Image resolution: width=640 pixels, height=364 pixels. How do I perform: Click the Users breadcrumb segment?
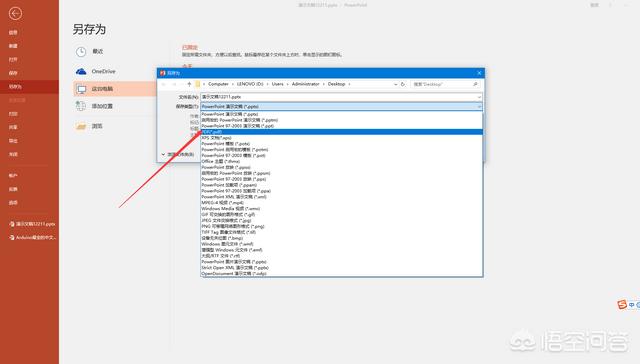[278, 84]
